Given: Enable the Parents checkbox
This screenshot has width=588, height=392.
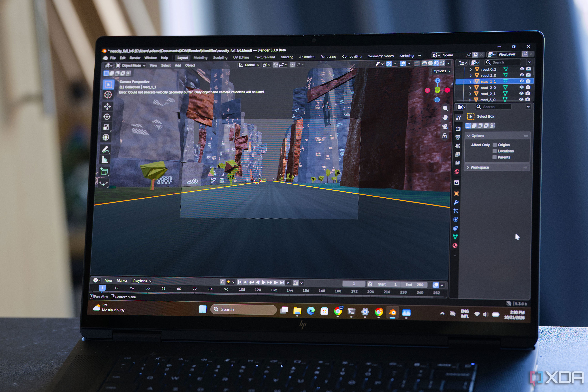Looking at the screenshot, I should (x=494, y=157).
